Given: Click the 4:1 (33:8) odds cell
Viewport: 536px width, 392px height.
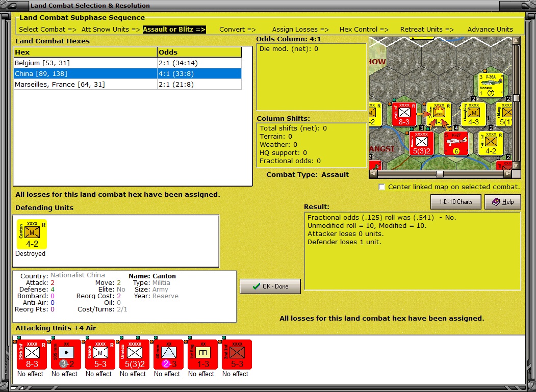Looking at the screenshot, I should click(199, 73).
